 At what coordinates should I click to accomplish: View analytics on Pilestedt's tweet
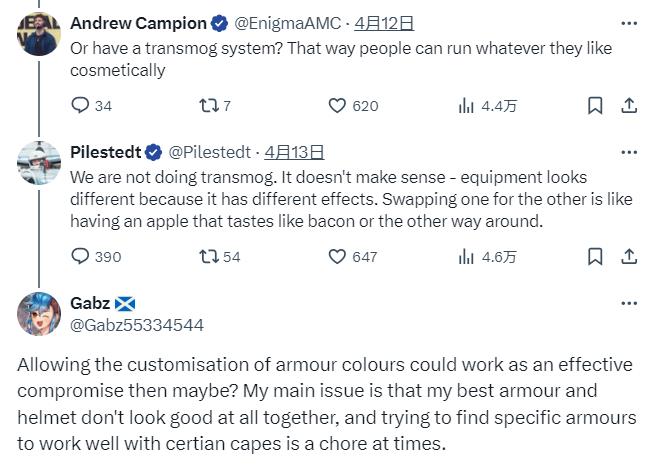466,256
